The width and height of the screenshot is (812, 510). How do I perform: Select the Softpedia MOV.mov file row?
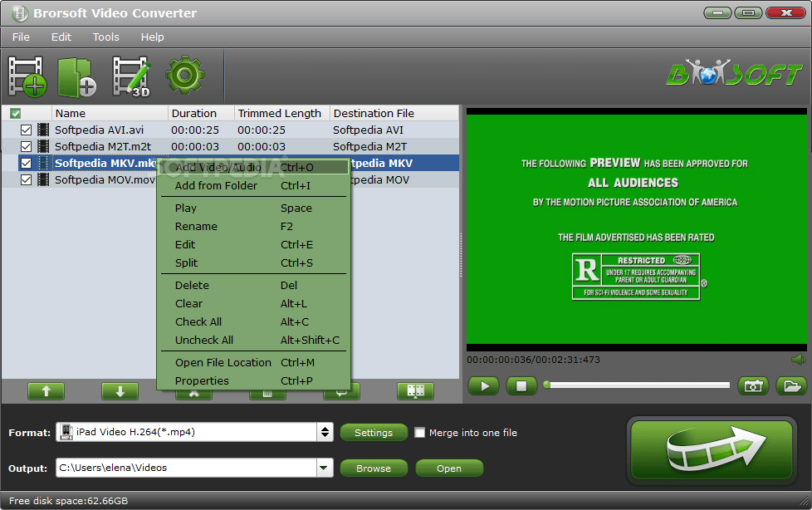[x=230, y=179]
